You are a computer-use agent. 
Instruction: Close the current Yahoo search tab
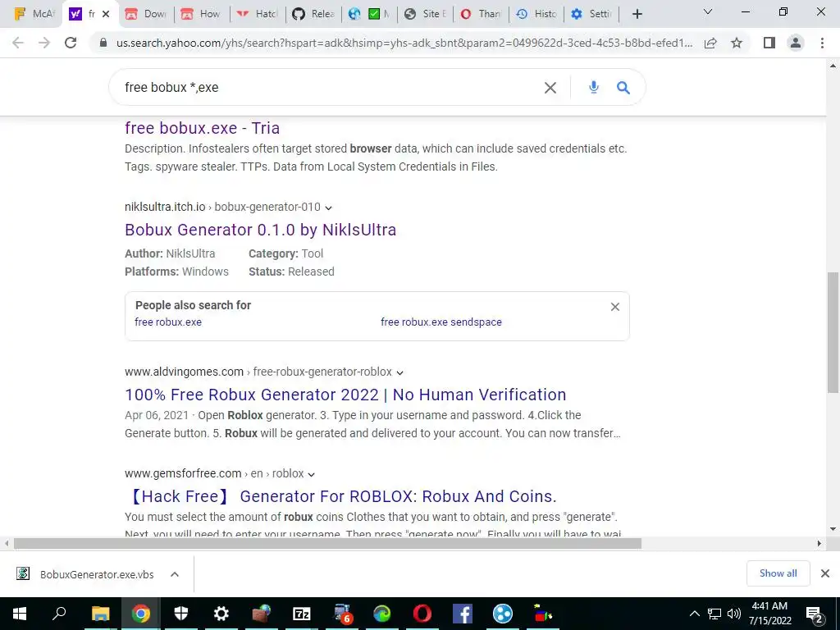click(x=106, y=14)
